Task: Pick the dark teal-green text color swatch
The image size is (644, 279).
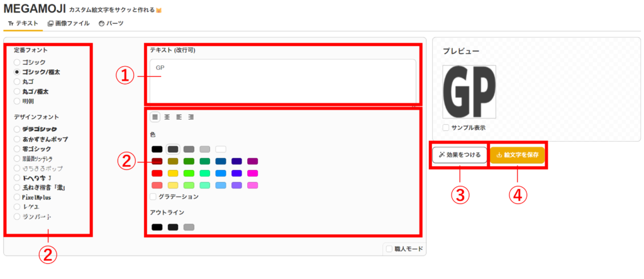Action: [x=205, y=161]
